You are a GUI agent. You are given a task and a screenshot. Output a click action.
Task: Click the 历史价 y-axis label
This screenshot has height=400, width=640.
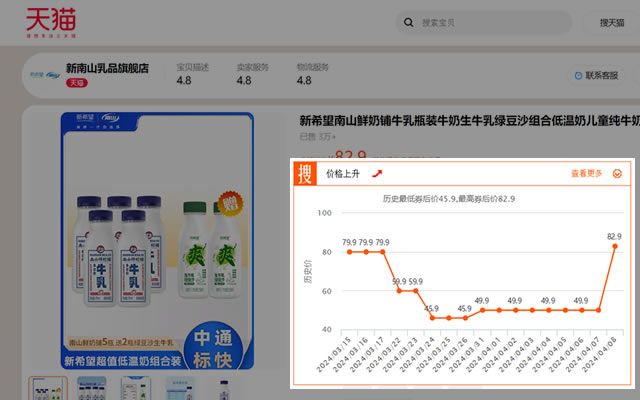pyautogui.click(x=308, y=271)
